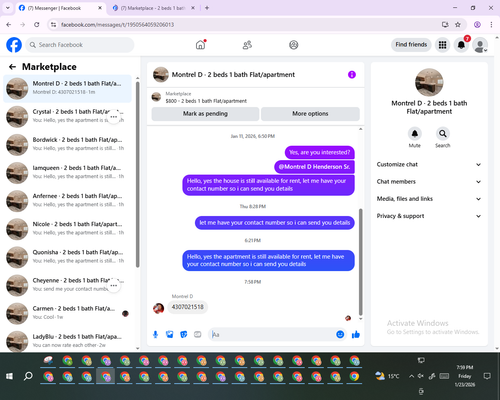Open Carmen conversation in list
The width and height of the screenshot is (500, 400).
[67, 314]
